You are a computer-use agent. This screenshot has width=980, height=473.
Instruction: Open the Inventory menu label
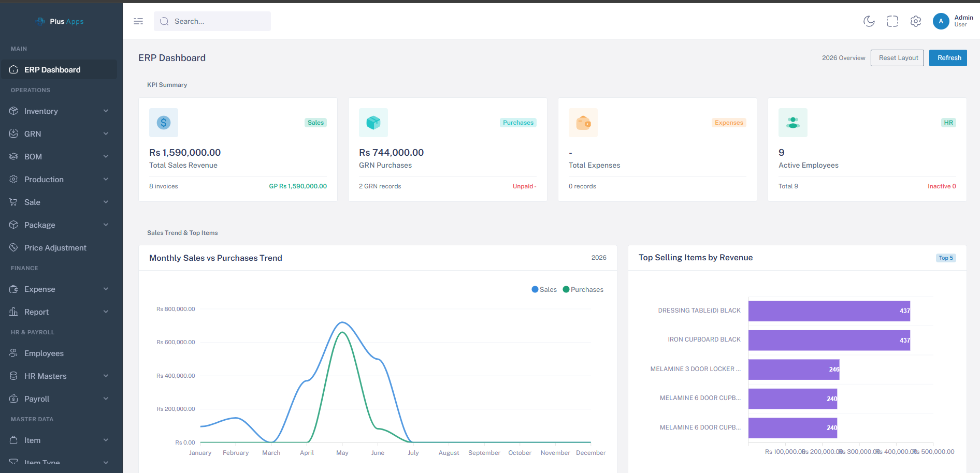pyautogui.click(x=41, y=111)
